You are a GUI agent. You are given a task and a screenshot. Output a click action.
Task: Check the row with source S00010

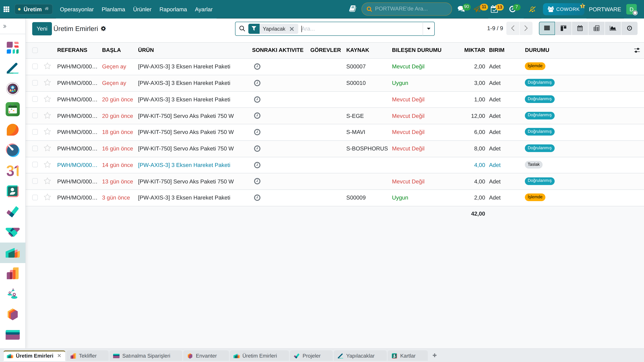coord(35,83)
